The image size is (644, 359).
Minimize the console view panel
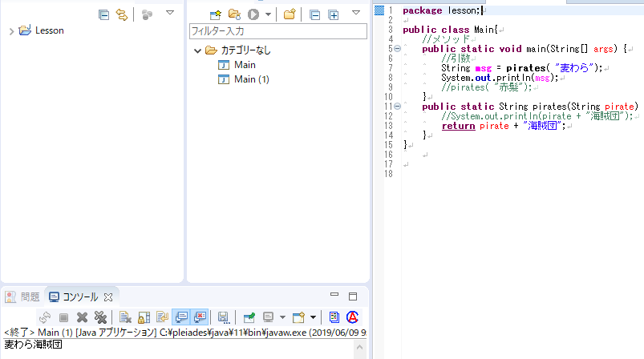[334, 295]
